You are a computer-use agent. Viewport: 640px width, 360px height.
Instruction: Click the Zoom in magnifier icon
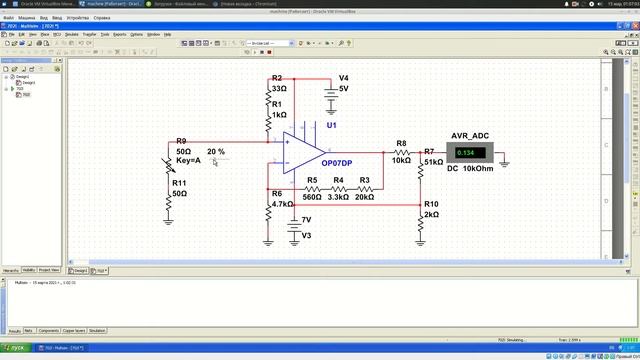click(x=606, y=52)
